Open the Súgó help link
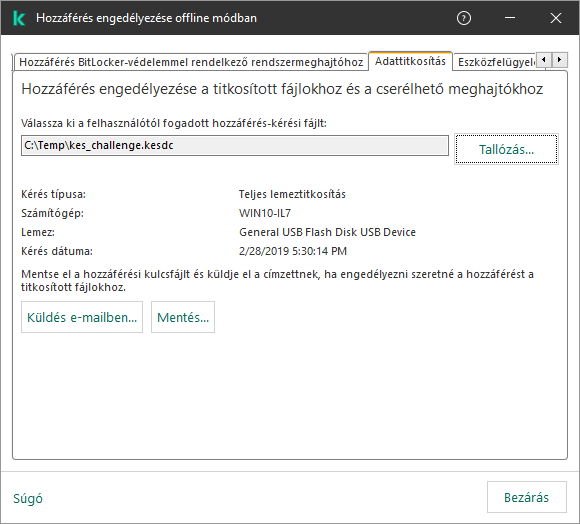 click(28, 498)
